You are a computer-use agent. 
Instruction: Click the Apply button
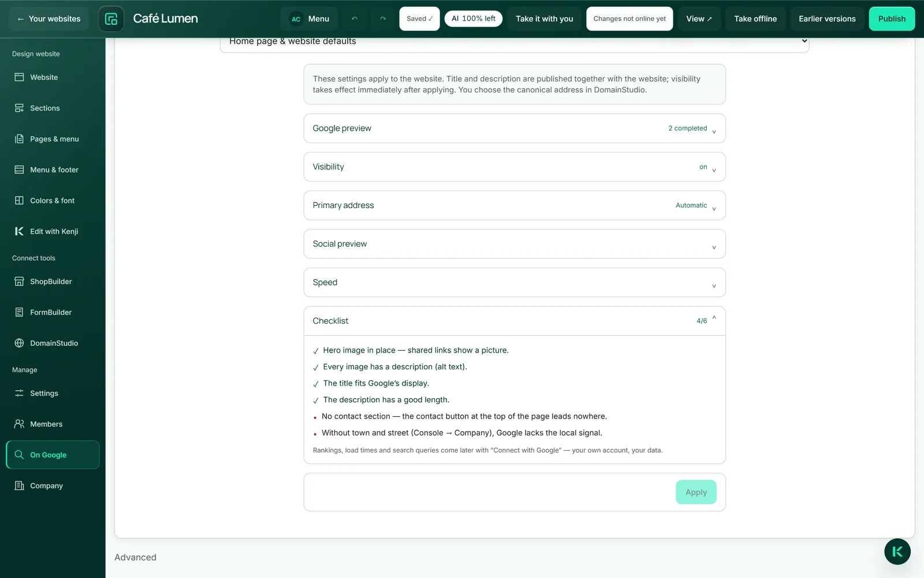(x=696, y=492)
